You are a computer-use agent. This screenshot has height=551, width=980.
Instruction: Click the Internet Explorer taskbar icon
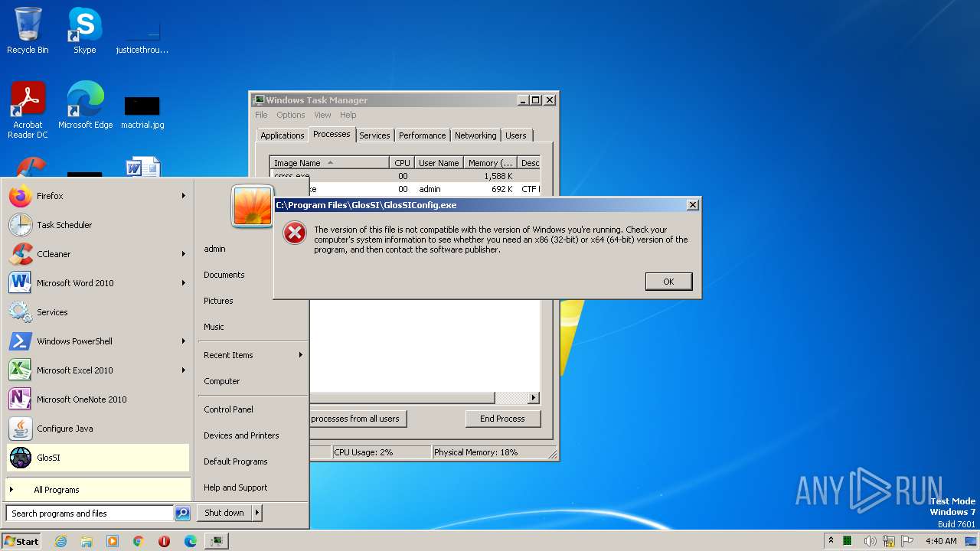60,541
